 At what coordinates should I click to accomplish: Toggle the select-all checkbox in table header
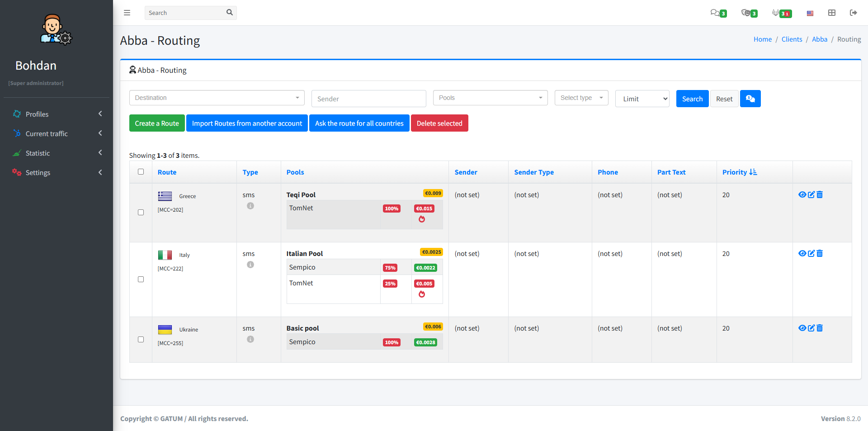(x=141, y=172)
